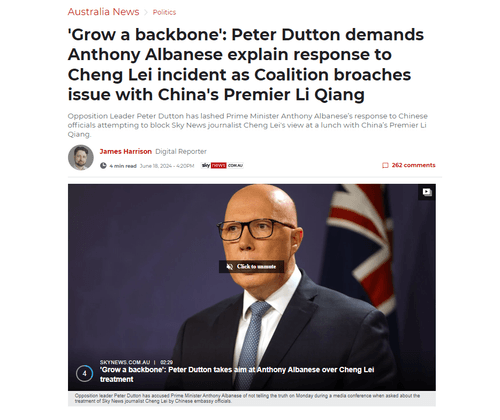Click the main article headline

[x=246, y=64]
